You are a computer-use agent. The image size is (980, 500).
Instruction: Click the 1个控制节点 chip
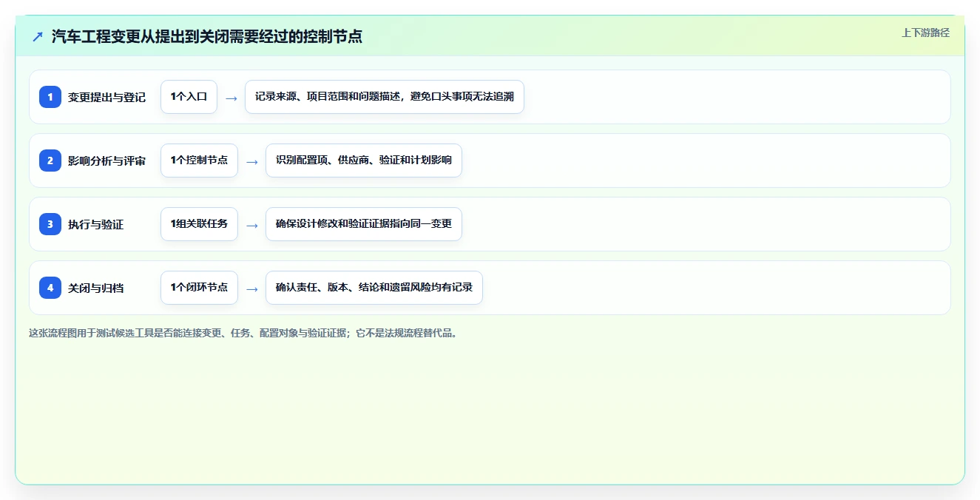point(199,161)
